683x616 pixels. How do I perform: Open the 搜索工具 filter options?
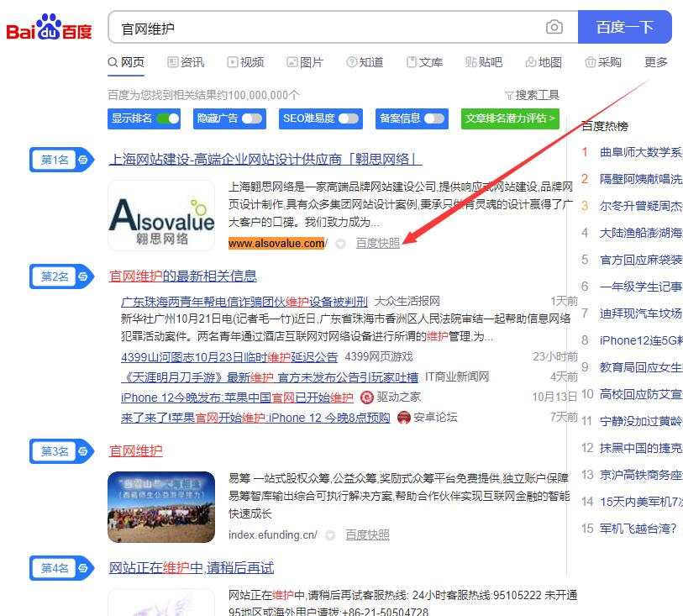tap(532, 95)
